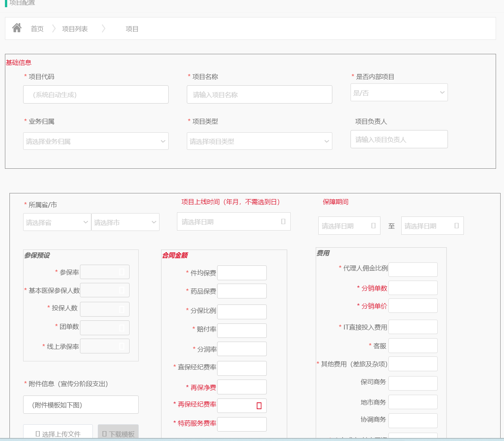Click 项目负责人 input field
The height and width of the screenshot is (441, 504).
pyautogui.click(x=399, y=139)
